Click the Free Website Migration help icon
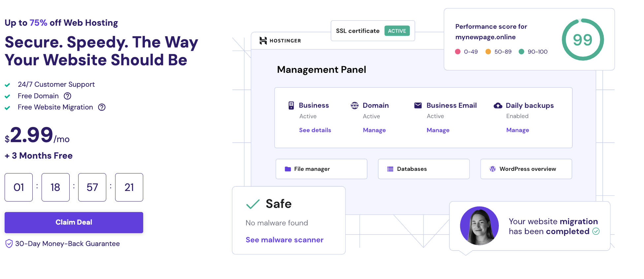This screenshot has height=279, width=644. 102,107
